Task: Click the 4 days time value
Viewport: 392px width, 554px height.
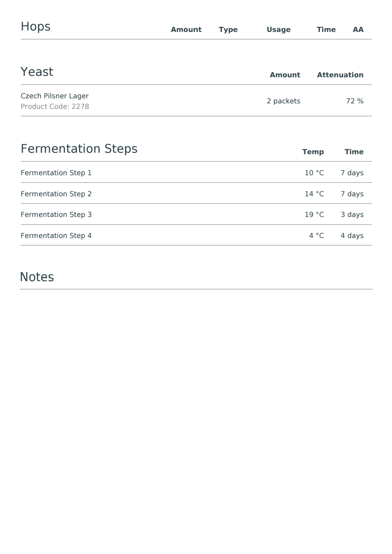Action: [x=352, y=236]
